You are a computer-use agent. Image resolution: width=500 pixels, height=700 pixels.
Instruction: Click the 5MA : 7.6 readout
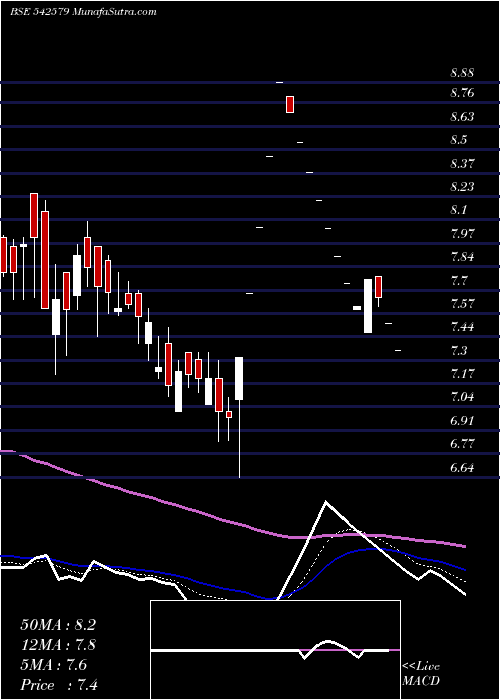tap(54, 665)
